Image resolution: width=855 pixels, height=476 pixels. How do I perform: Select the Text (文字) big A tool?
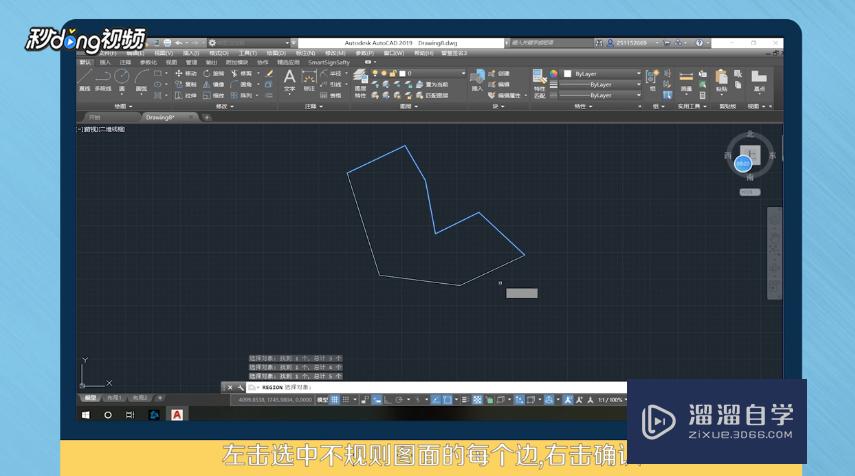pyautogui.click(x=290, y=80)
